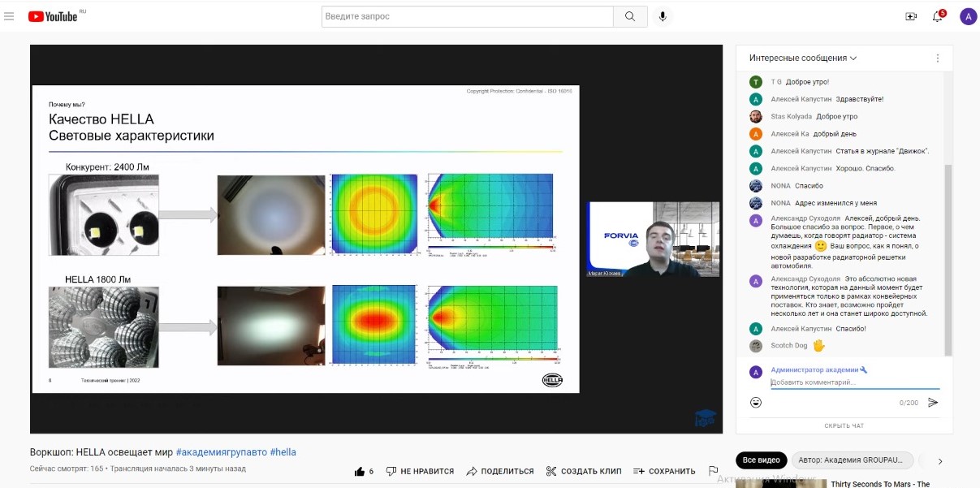Send the chat message with the arrow icon
Image resolution: width=980 pixels, height=488 pixels.
pos(933,403)
